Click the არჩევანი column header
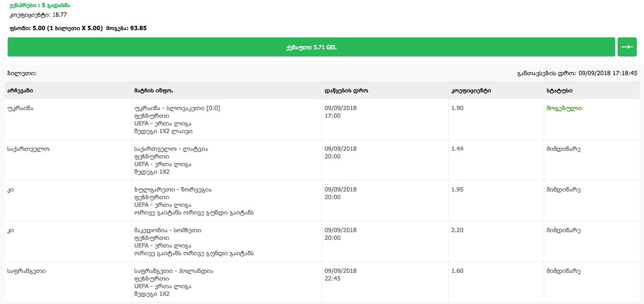The height and width of the screenshot is (304, 644). 20,90
